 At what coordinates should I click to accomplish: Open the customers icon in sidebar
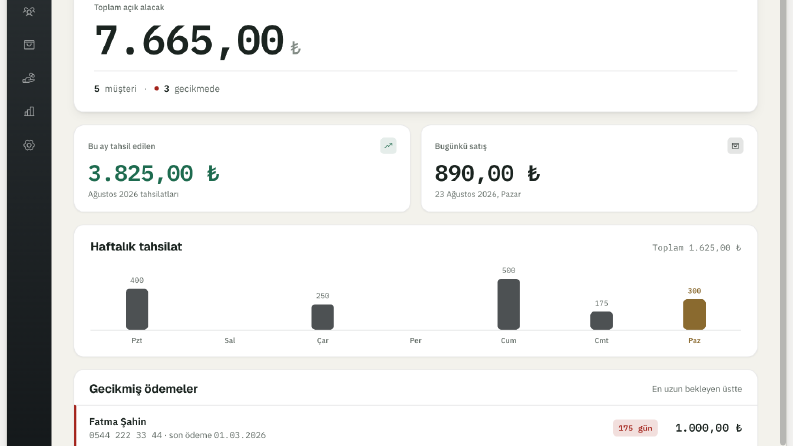pos(29,11)
